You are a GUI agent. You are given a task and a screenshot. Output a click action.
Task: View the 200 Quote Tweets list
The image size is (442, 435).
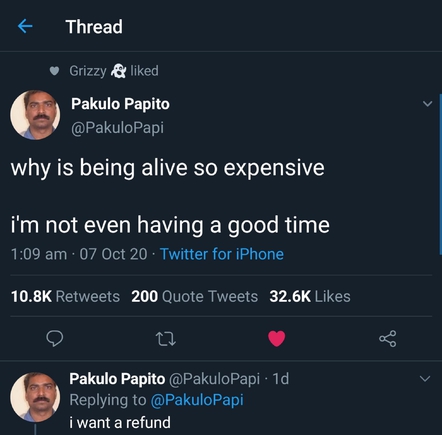tap(195, 296)
